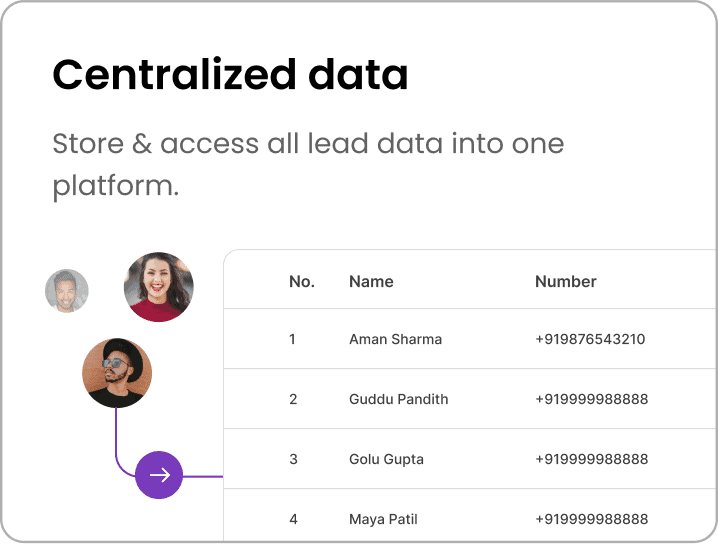Select the Maya Patil name cell
Image resolution: width=718 pixels, height=544 pixels.
pyautogui.click(x=383, y=519)
